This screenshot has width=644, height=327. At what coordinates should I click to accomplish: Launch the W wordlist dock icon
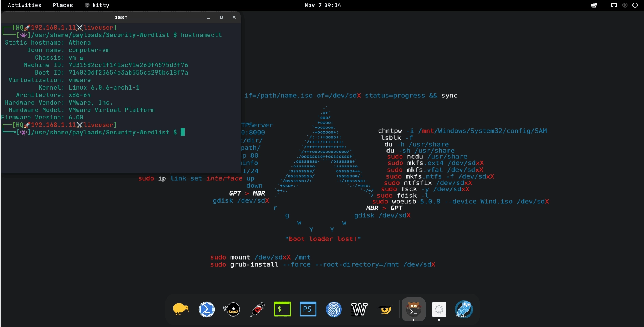coord(359,309)
